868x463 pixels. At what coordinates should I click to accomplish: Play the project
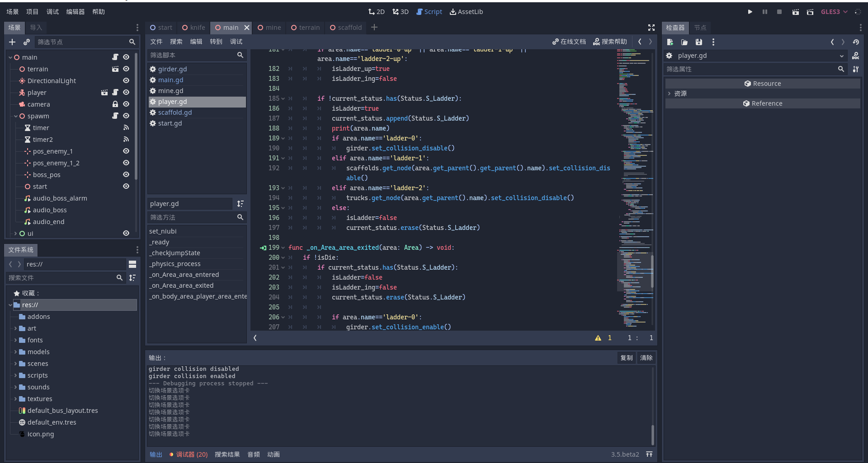[750, 12]
